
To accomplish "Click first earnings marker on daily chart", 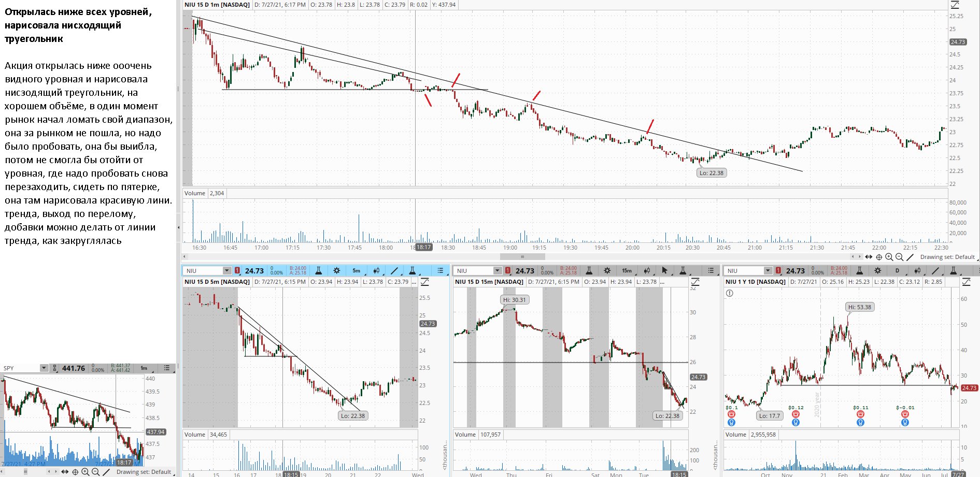I will pos(731,414).
